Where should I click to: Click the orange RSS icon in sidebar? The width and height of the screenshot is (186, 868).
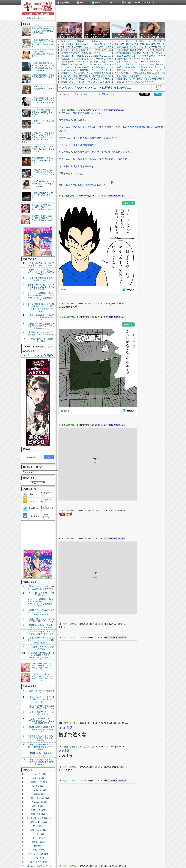(x=25, y=501)
